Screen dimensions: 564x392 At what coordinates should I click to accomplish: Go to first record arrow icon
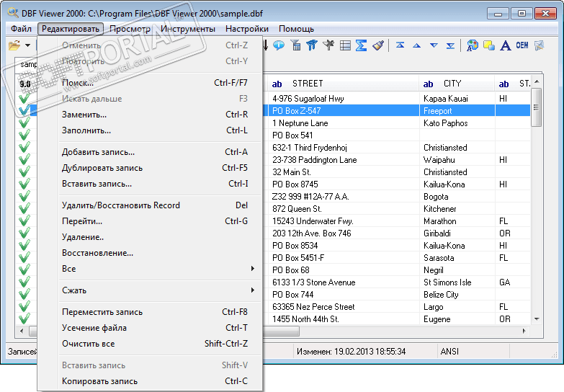[400, 45]
